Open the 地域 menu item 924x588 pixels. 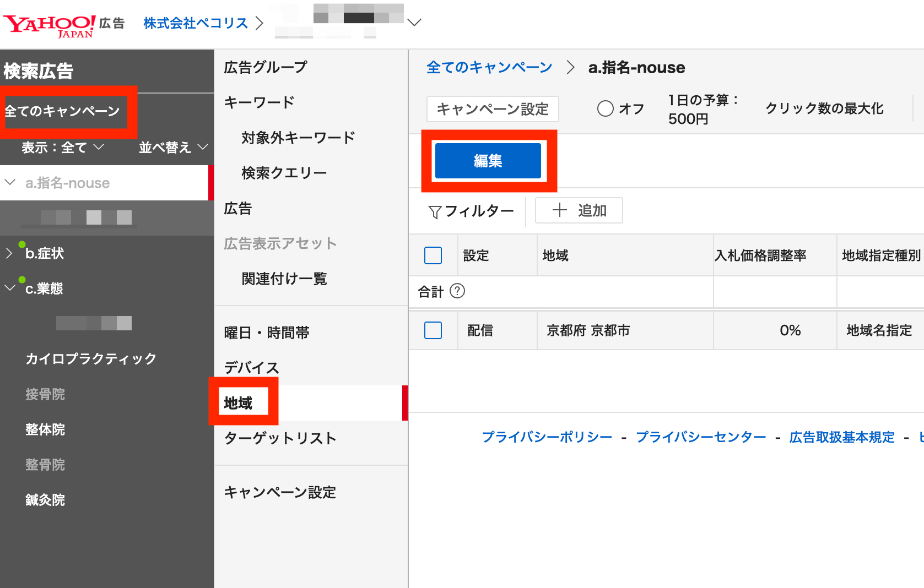pyautogui.click(x=238, y=403)
